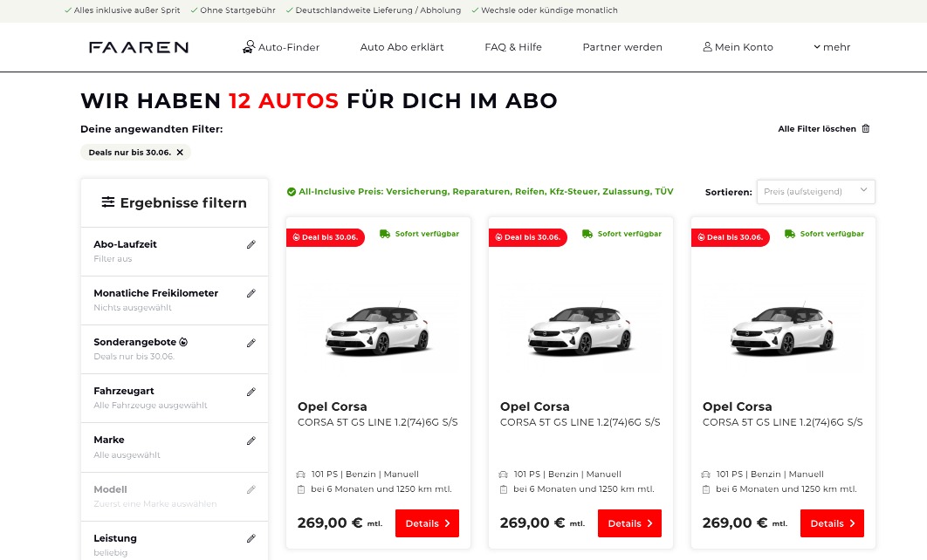Click car icon beside first card's 101 PS
This screenshot has height=560, width=927.
point(301,475)
